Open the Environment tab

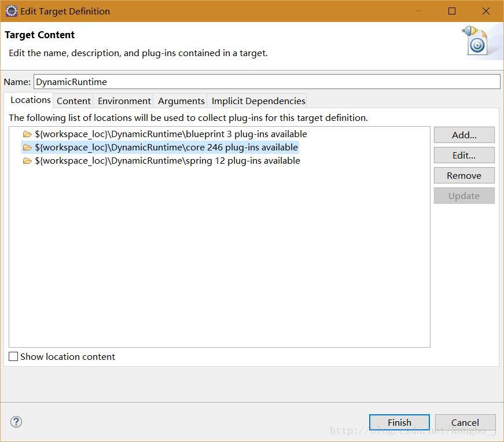pos(124,101)
